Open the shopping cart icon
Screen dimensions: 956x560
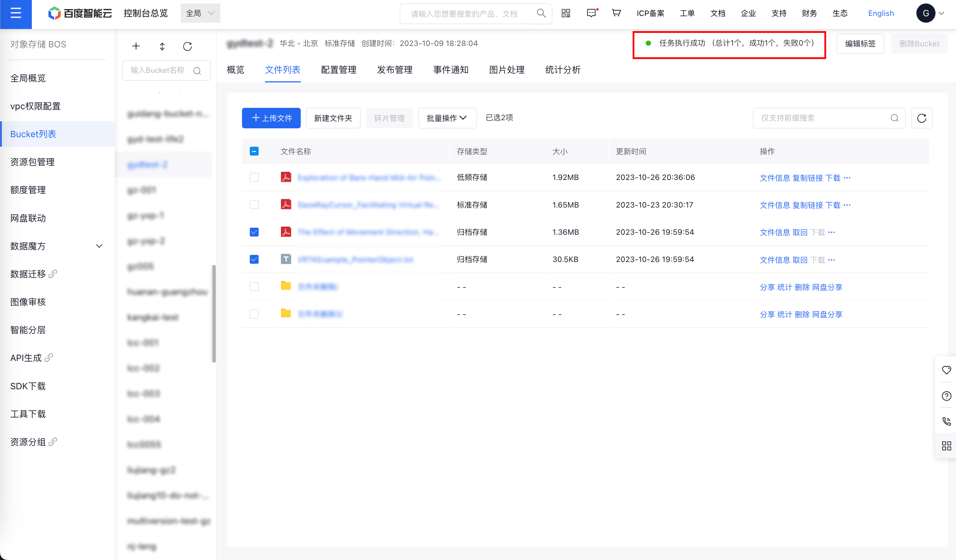616,13
